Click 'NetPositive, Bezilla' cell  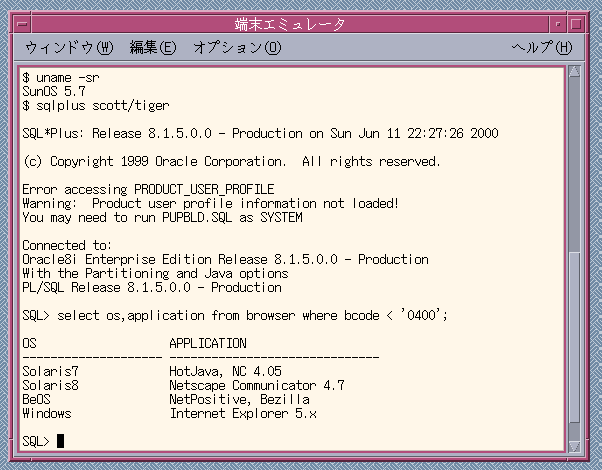coord(239,399)
